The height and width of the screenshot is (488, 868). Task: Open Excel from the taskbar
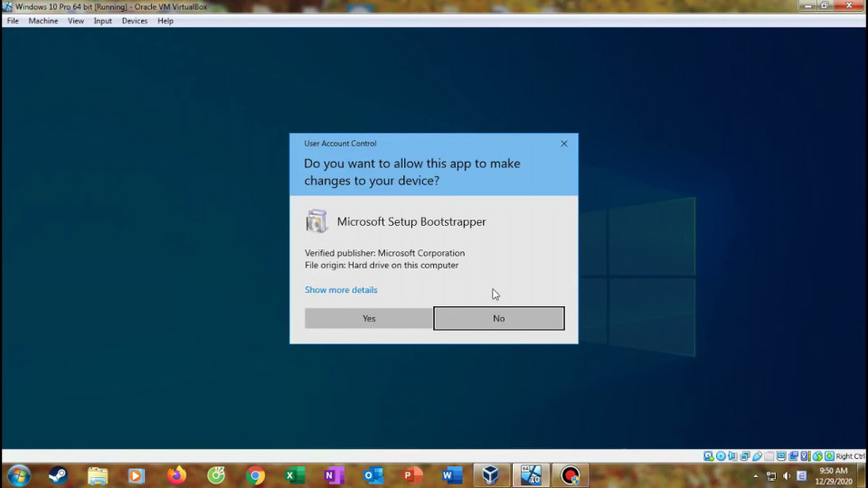coord(295,476)
